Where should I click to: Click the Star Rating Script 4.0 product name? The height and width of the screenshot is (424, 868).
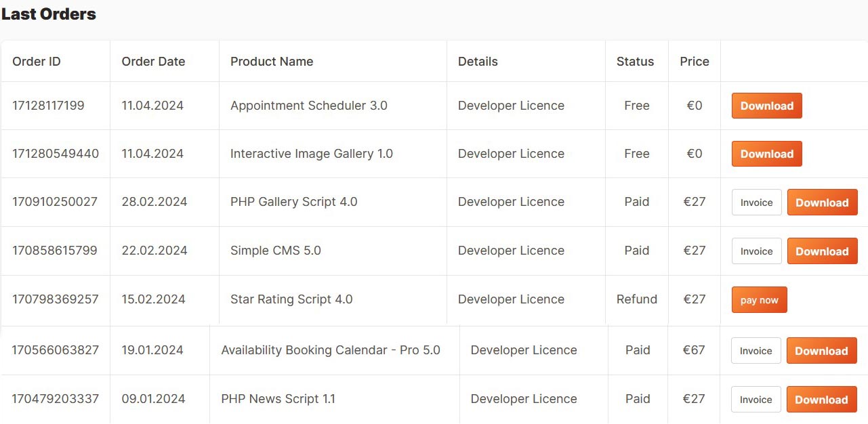291,299
